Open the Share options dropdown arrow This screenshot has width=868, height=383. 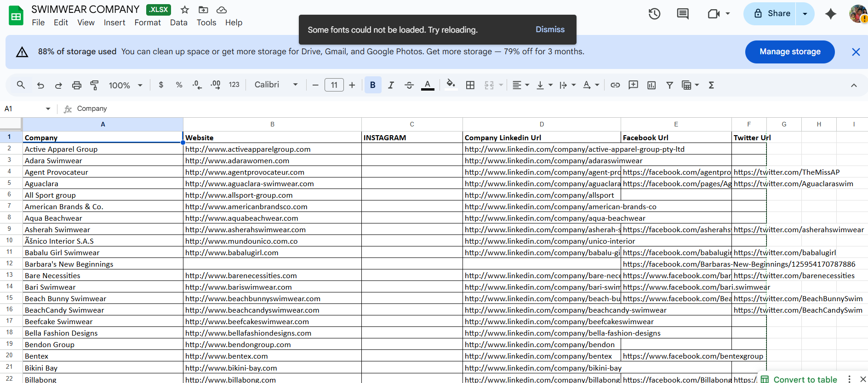pos(805,14)
